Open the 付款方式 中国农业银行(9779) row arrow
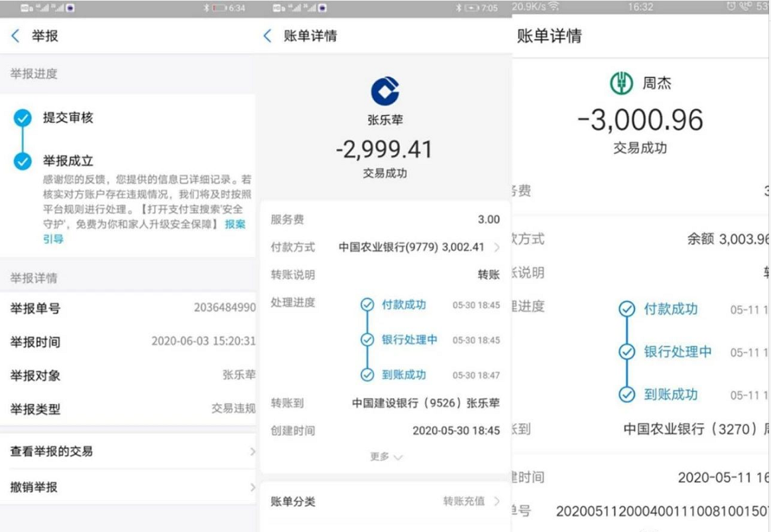 (x=497, y=247)
